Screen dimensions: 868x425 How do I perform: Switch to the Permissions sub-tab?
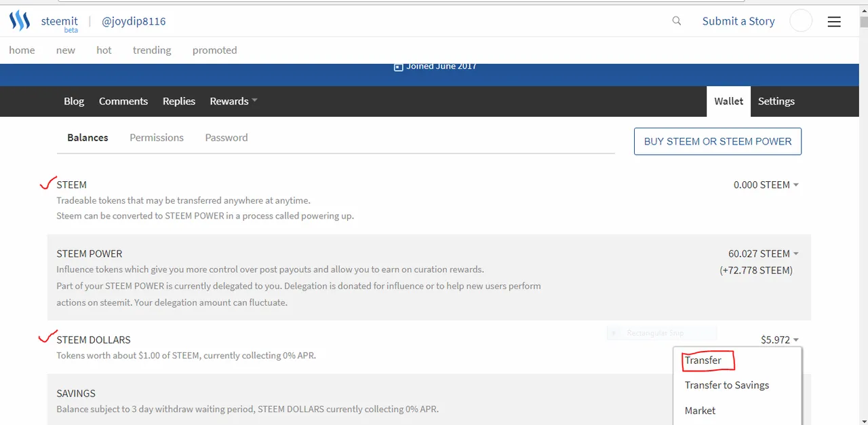[157, 137]
